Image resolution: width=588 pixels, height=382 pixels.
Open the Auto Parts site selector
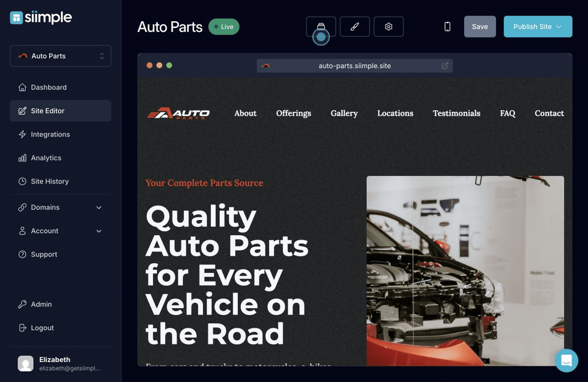tap(61, 56)
